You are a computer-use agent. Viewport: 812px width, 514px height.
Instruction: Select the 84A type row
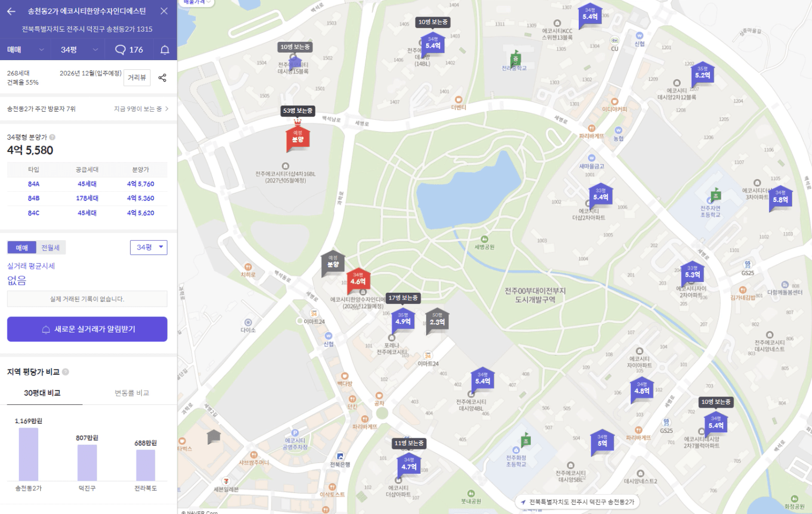(x=87, y=184)
